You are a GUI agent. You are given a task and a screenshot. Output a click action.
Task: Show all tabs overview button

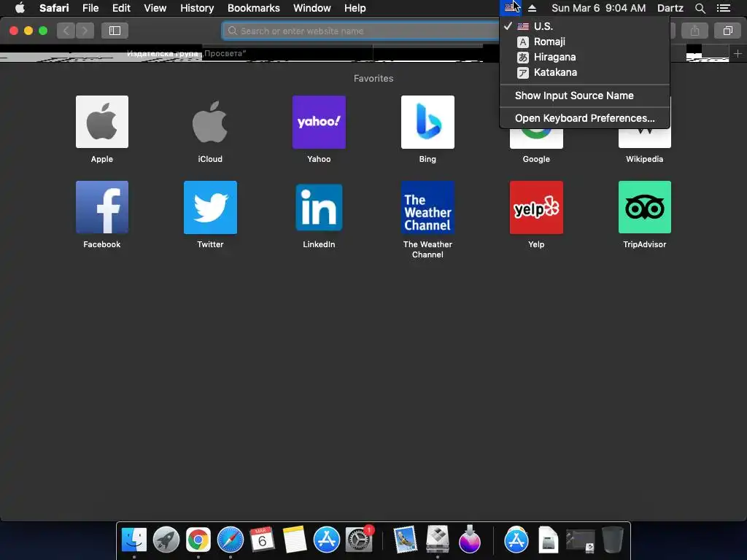pos(727,31)
